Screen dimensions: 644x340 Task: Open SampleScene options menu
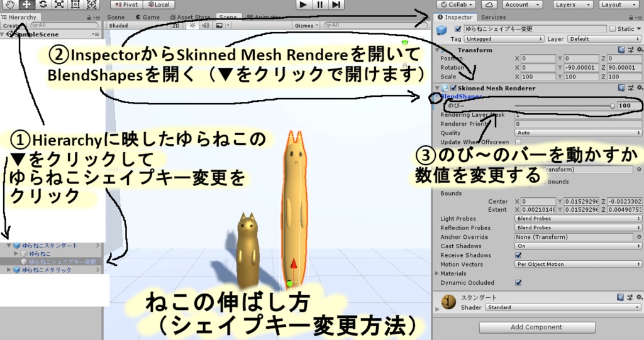pos(96,35)
